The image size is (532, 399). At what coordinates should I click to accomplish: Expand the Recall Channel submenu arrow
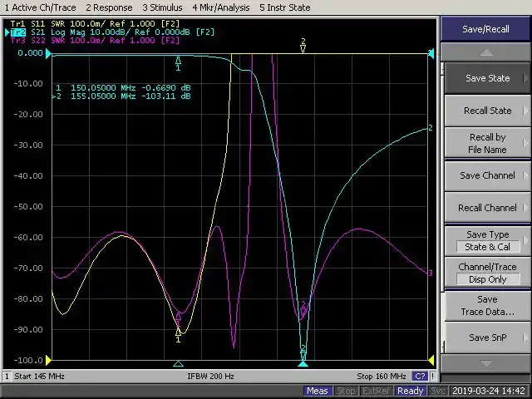[x=525, y=208]
